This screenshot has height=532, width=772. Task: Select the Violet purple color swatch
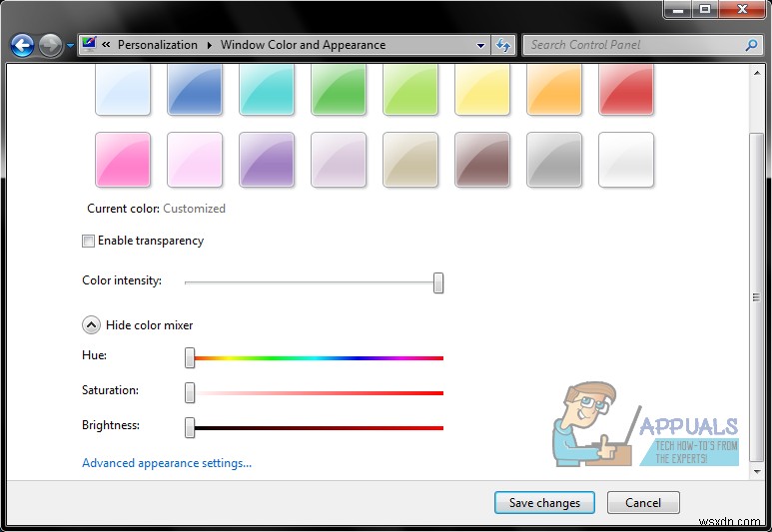(x=267, y=160)
